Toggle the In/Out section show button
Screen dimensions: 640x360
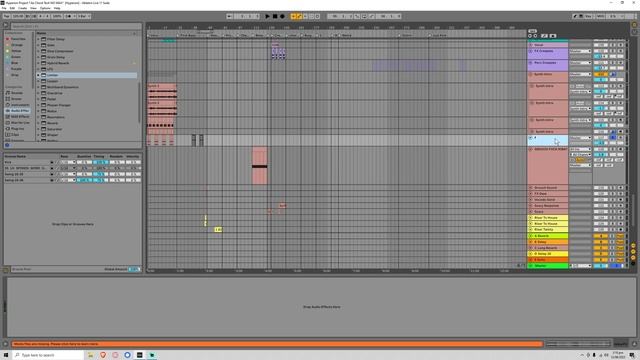pyautogui.click(x=633, y=246)
